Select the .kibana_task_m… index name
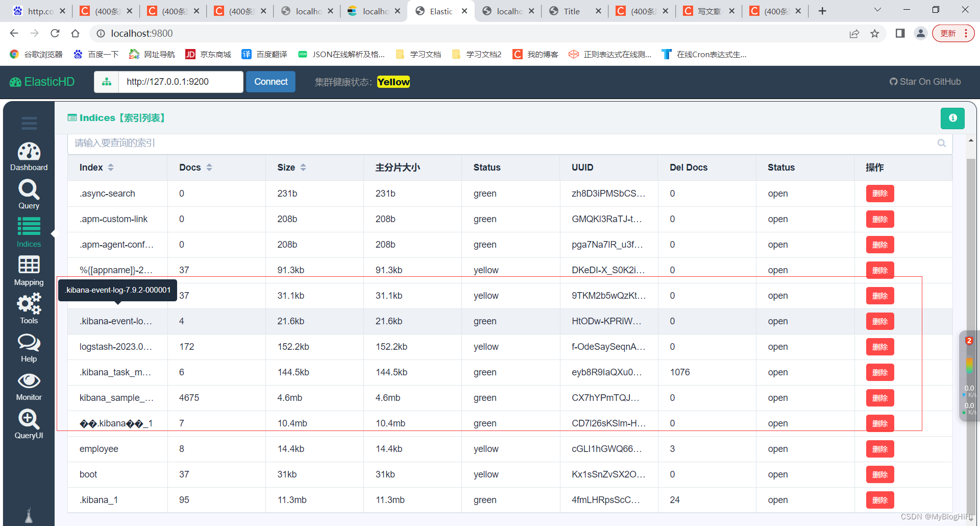 click(x=115, y=372)
